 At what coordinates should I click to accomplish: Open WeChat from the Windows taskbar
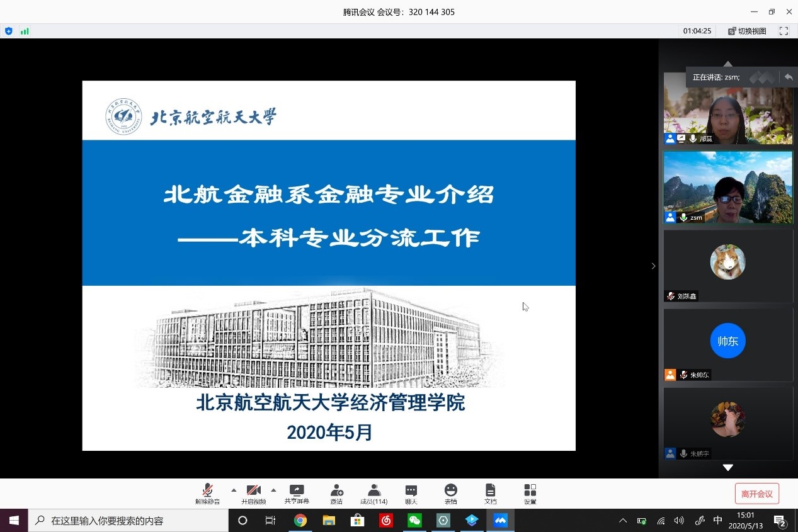[414, 521]
